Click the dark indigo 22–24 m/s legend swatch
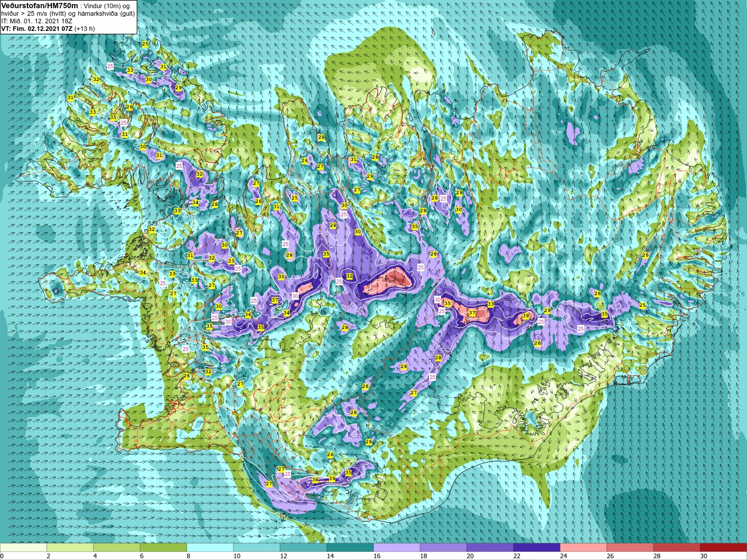747x560 pixels. coord(537,548)
